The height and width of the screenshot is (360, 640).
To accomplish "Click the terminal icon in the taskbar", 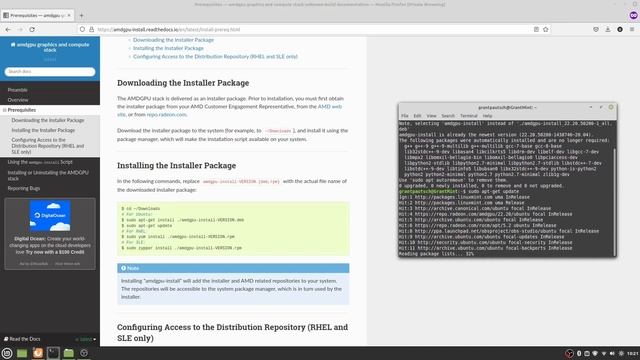I will [x=53, y=353].
